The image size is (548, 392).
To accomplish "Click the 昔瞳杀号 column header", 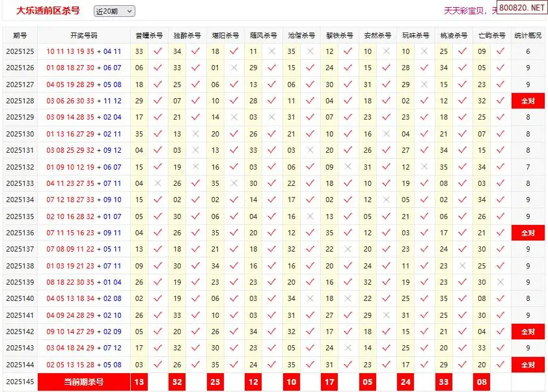I will [x=149, y=35].
